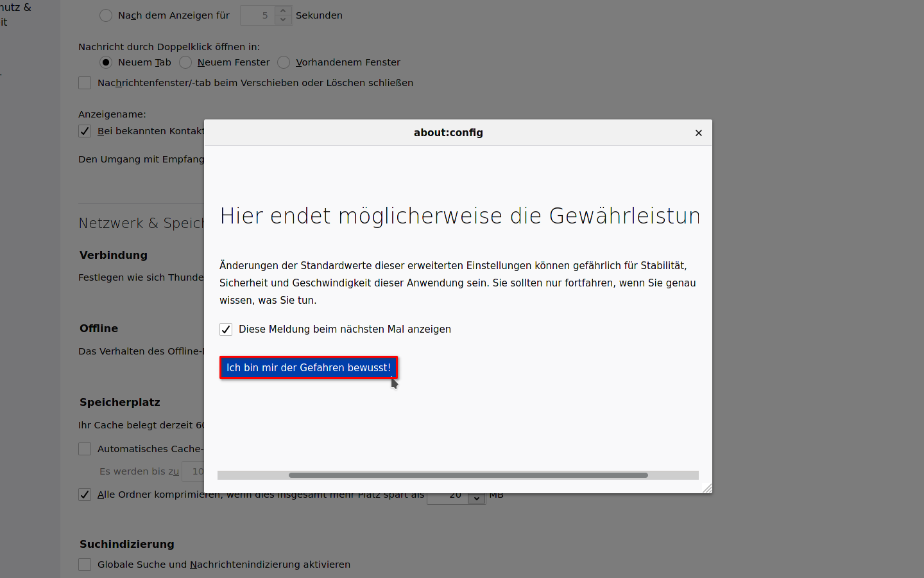Screen dimensions: 924x578
Task: Decrease Sekunden value with down arrow
Action: click(x=284, y=20)
